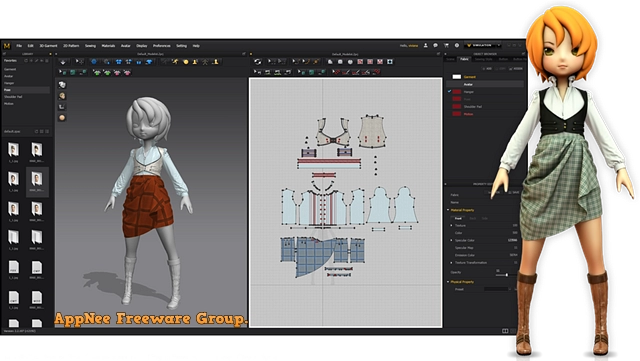Select Avatar in the Library list
The width and height of the screenshot is (640, 361).
(9, 76)
